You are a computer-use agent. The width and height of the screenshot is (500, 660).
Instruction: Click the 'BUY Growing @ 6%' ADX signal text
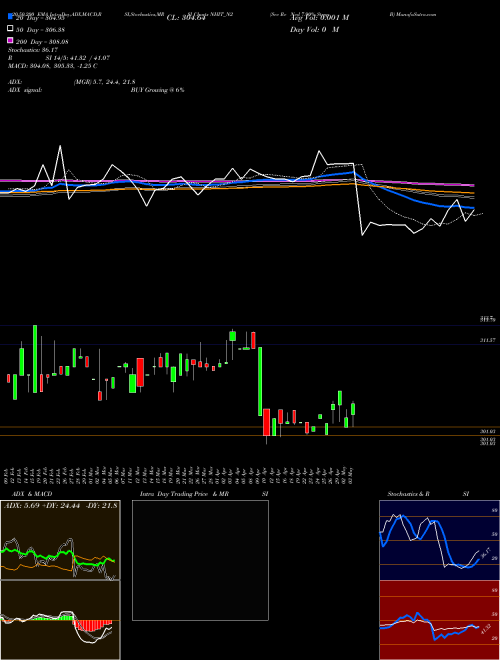(157, 90)
